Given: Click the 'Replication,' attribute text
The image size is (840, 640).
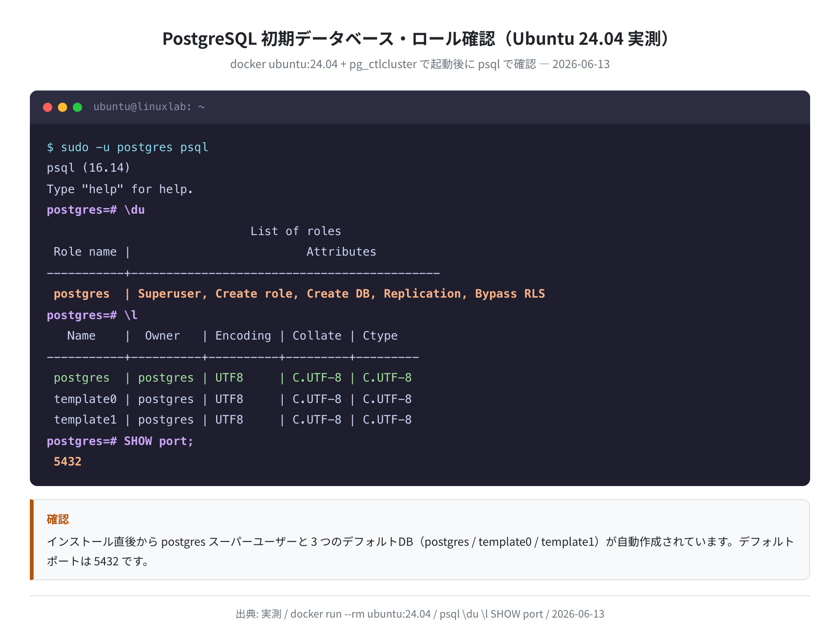Looking at the screenshot, I should (426, 294).
